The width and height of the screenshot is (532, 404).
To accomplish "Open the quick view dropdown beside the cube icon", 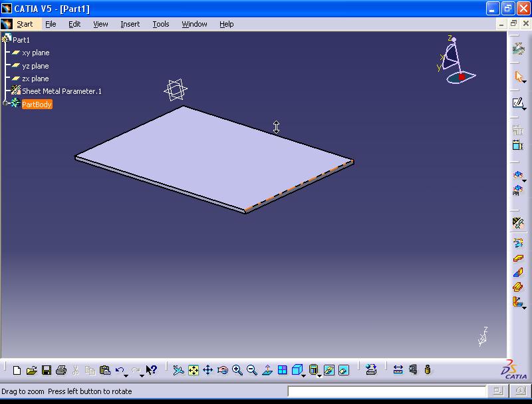I will [x=303, y=376].
